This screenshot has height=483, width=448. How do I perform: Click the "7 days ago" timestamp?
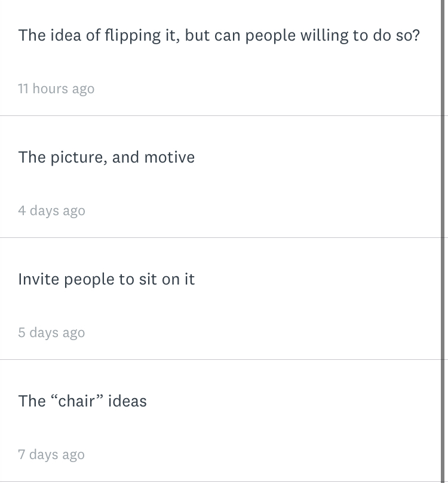[51, 455]
